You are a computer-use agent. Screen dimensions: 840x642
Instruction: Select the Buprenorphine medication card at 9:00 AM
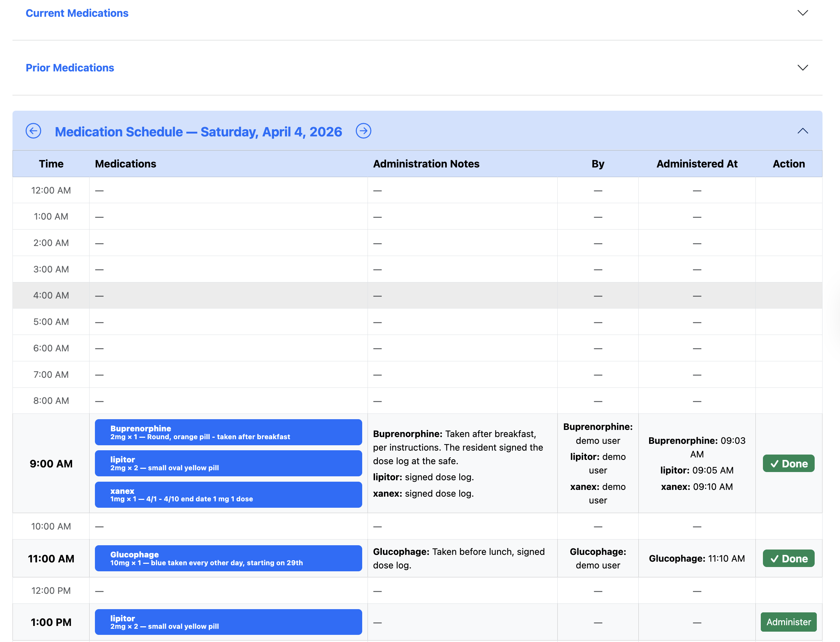coord(228,432)
